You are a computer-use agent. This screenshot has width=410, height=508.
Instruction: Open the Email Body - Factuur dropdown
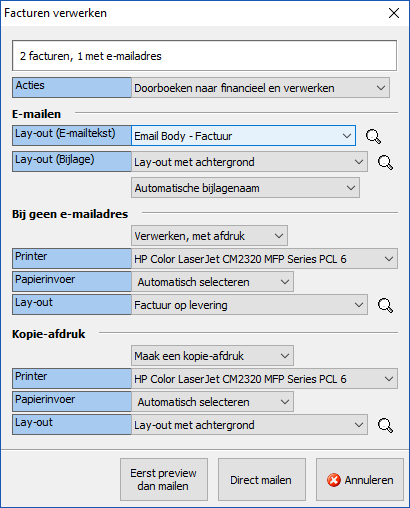point(244,136)
